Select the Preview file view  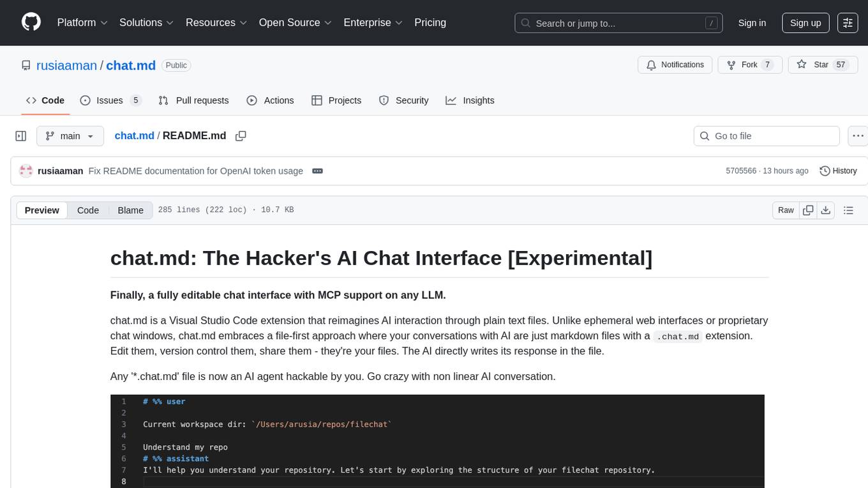click(x=42, y=210)
